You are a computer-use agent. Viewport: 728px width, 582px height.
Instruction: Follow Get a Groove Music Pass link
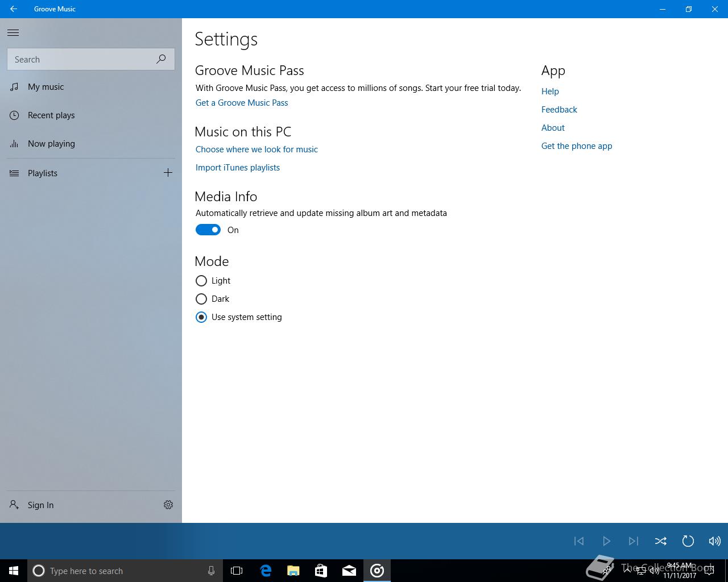(x=242, y=103)
